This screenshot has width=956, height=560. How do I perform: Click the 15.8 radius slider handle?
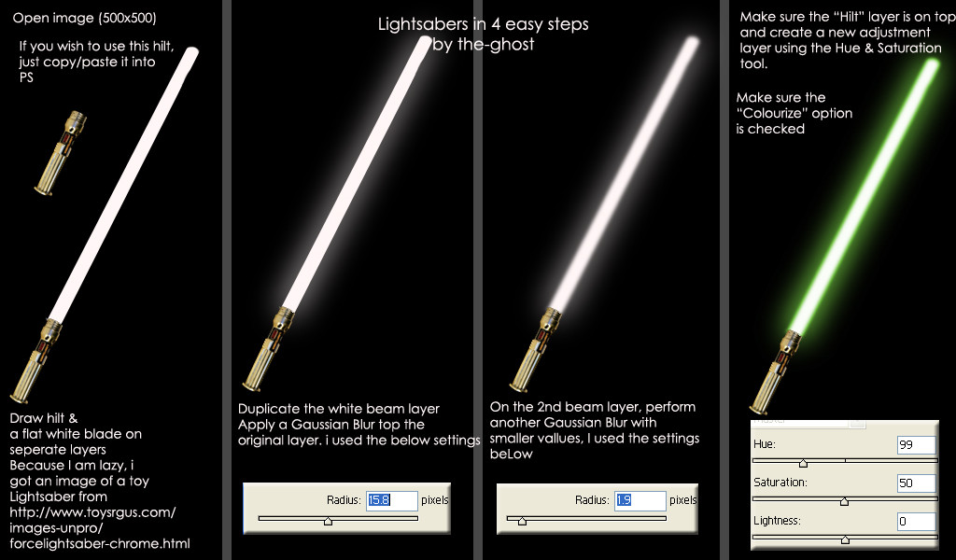328,521
